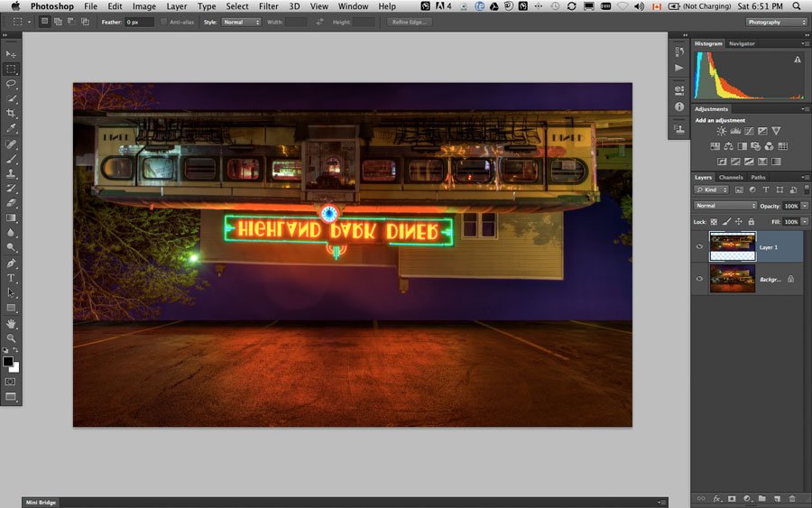Open the Style dropdown set to Normal
This screenshot has width=812, height=508.
tap(241, 23)
